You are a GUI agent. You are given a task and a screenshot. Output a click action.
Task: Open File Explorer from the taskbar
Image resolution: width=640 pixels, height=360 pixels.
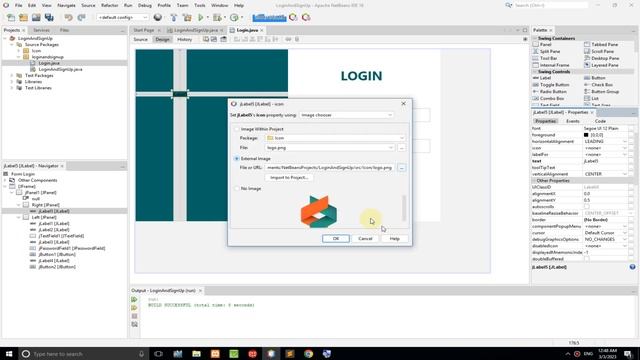(196, 354)
